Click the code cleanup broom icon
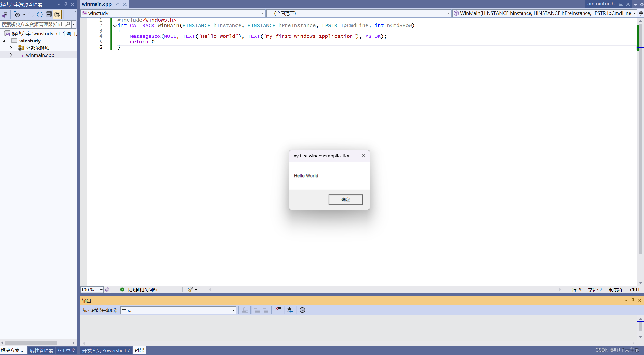Viewport: 644px width, 355px height. tap(191, 290)
